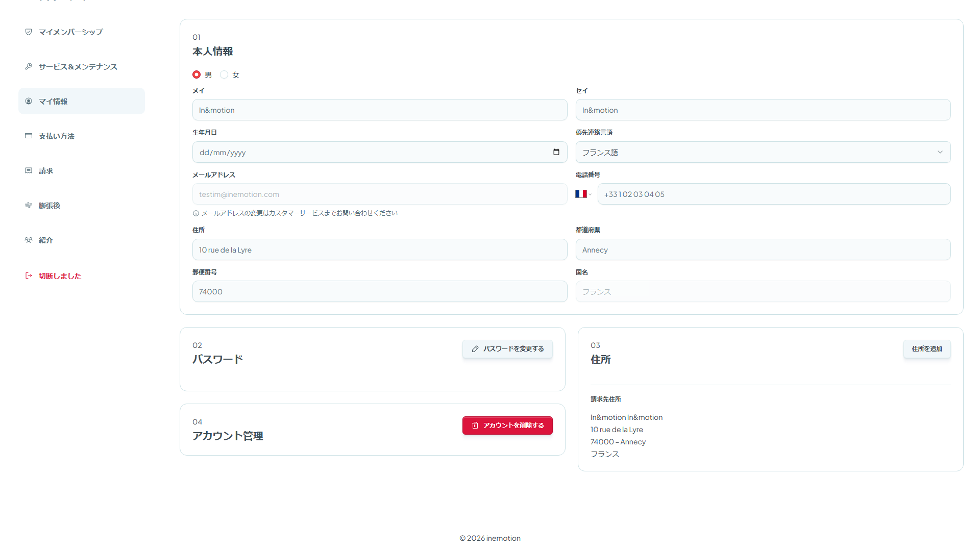980x551 pixels.
Task: Click the 郵便番号 field showing 74000
Action: click(380, 291)
